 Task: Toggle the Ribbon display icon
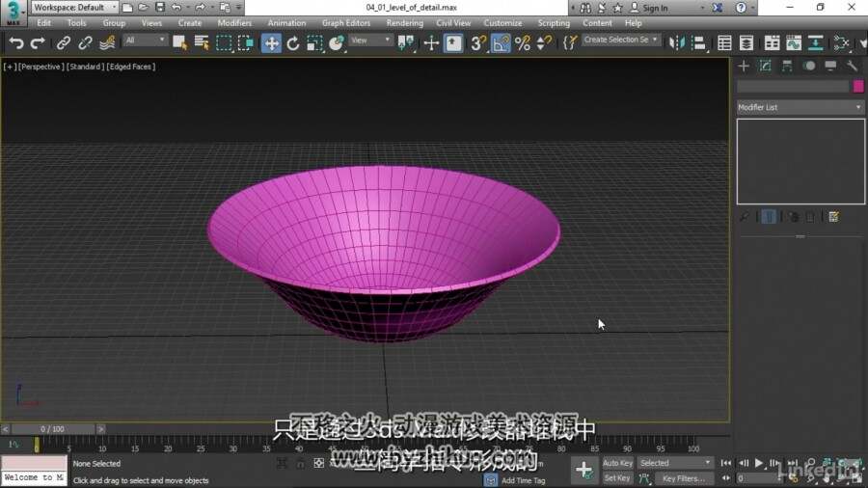point(772,42)
